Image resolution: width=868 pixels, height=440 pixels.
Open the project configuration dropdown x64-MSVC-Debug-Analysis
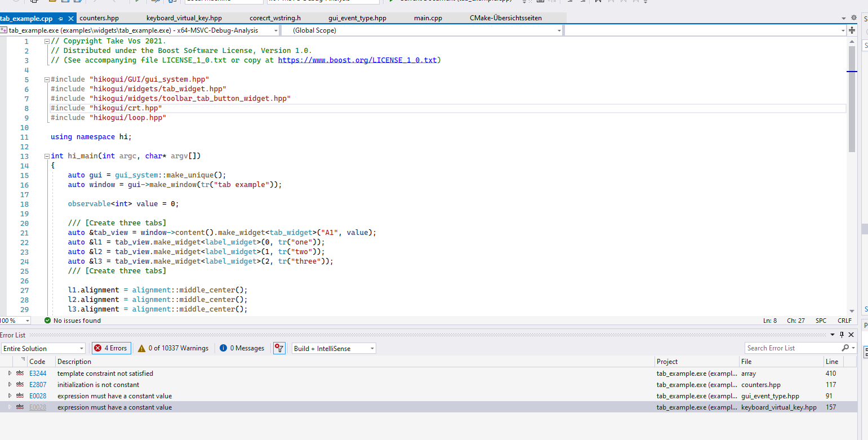coord(140,30)
